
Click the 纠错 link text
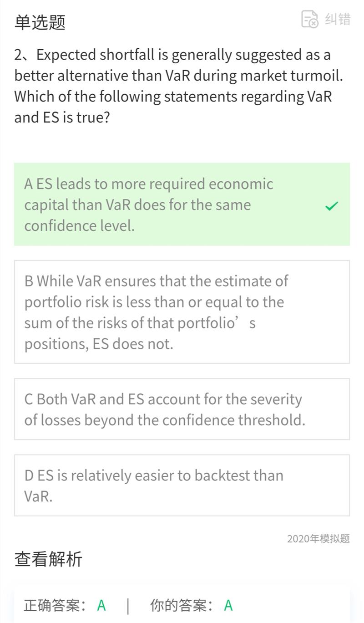(x=338, y=19)
